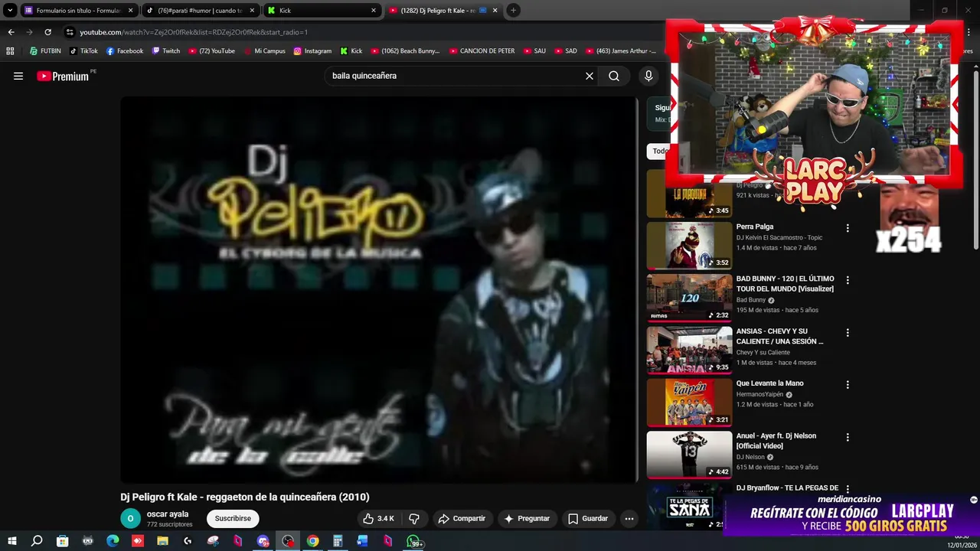This screenshot has height=551, width=980.
Task: Click Preguntar button
Action: (527, 518)
